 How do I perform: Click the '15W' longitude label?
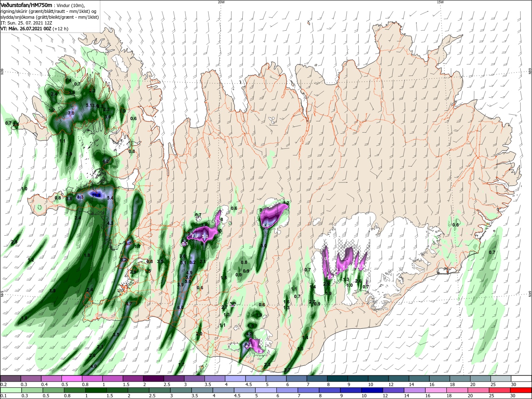click(x=440, y=2)
